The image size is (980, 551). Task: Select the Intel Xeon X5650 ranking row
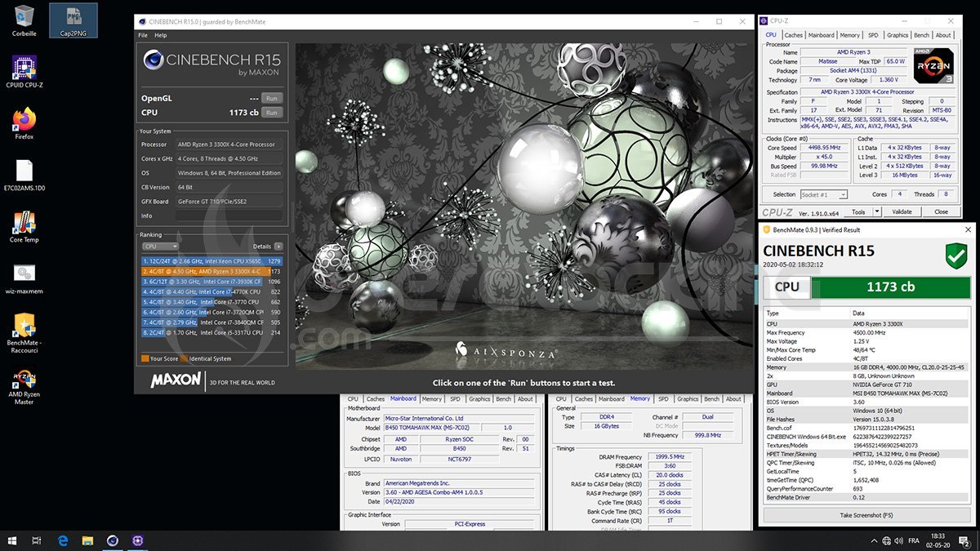coord(212,261)
